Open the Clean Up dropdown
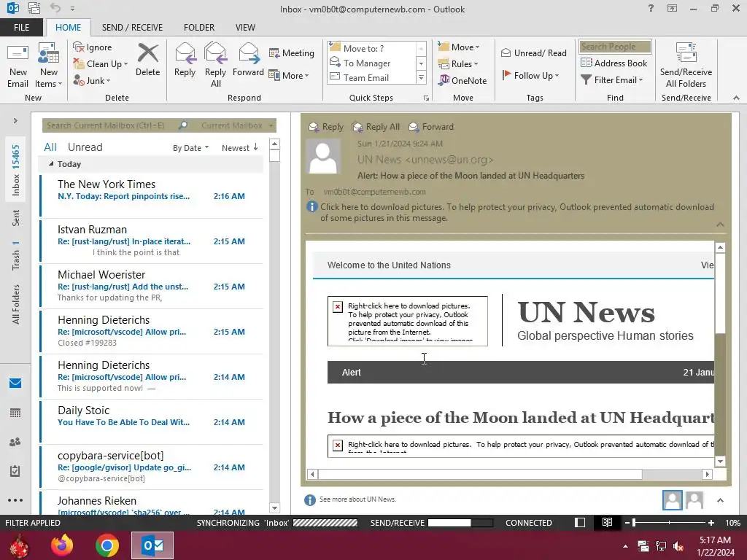The height and width of the screenshot is (560, 747). coord(101,64)
